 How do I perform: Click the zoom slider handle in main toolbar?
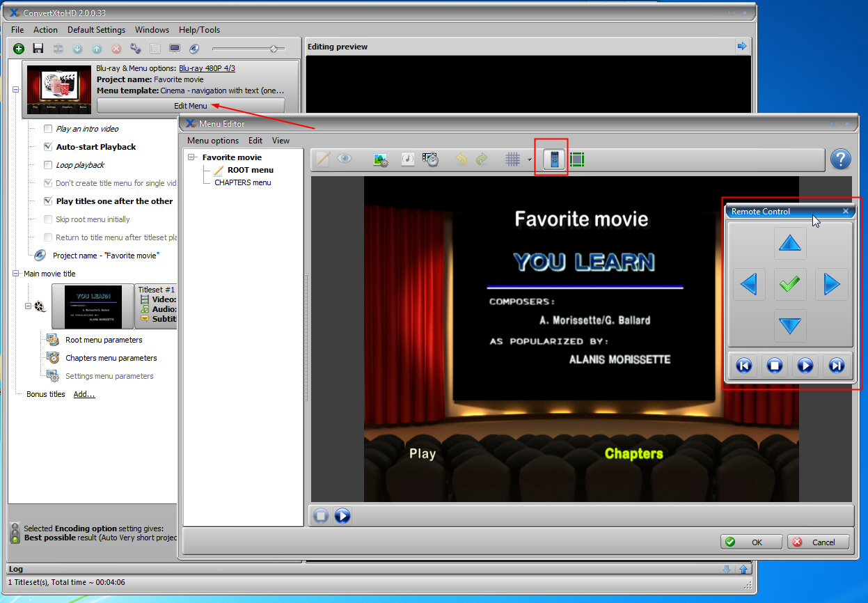[x=273, y=49]
